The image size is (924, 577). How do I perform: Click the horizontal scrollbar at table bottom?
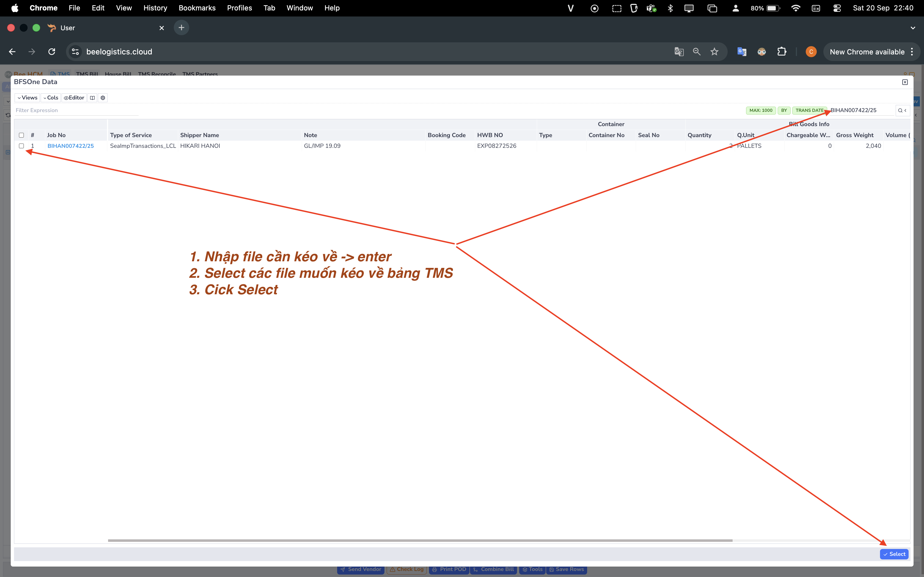point(420,540)
